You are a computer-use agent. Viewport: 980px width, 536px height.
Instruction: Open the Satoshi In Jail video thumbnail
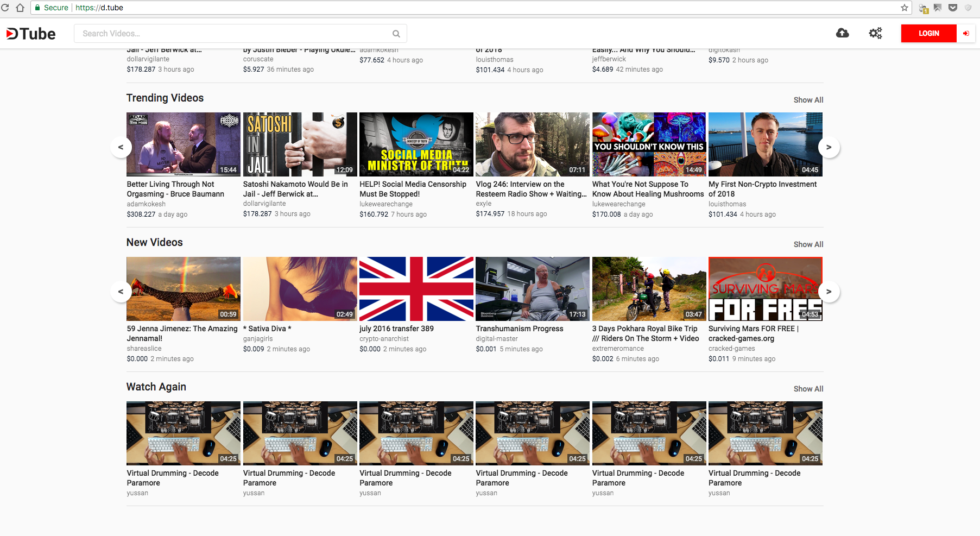click(300, 144)
